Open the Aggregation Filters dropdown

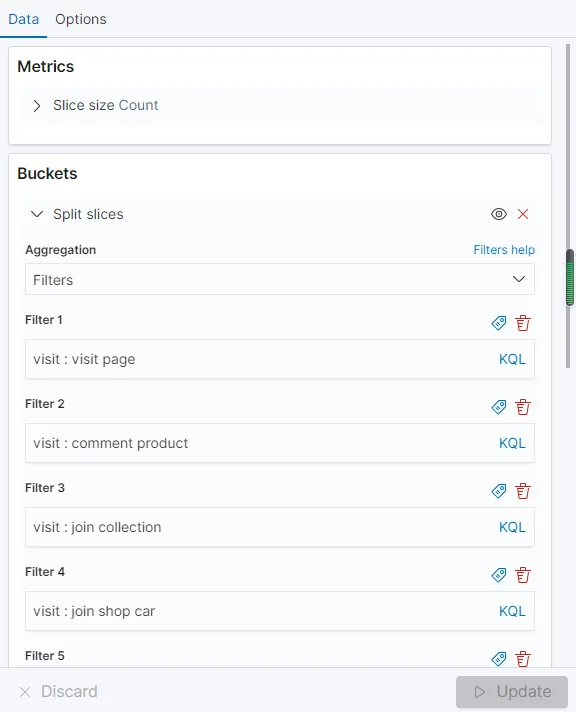tap(280, 279)
